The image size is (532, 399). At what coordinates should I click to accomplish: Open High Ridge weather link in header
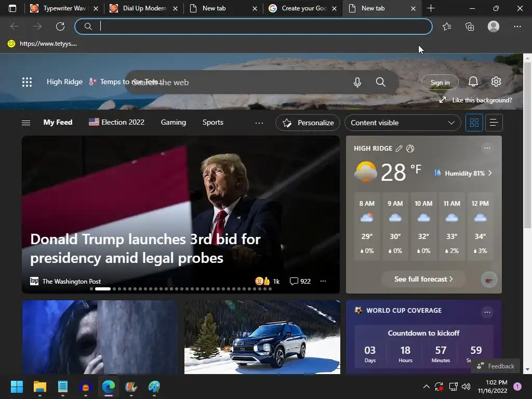(x=64, y=82)
